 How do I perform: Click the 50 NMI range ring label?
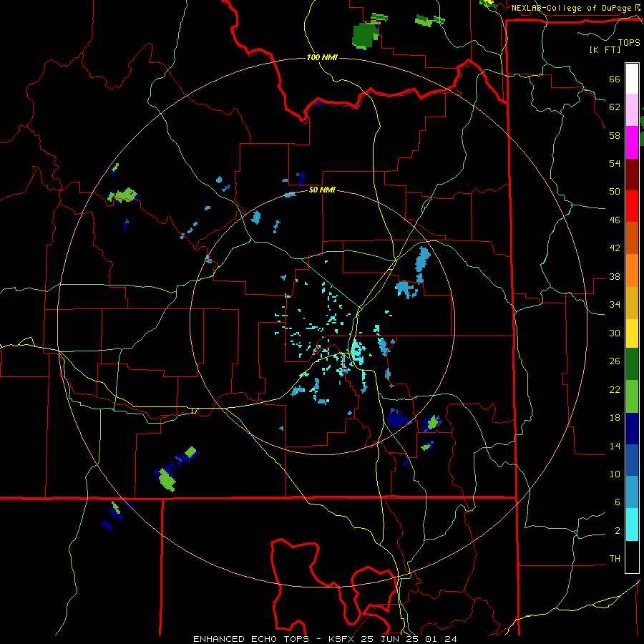point(322,190)
